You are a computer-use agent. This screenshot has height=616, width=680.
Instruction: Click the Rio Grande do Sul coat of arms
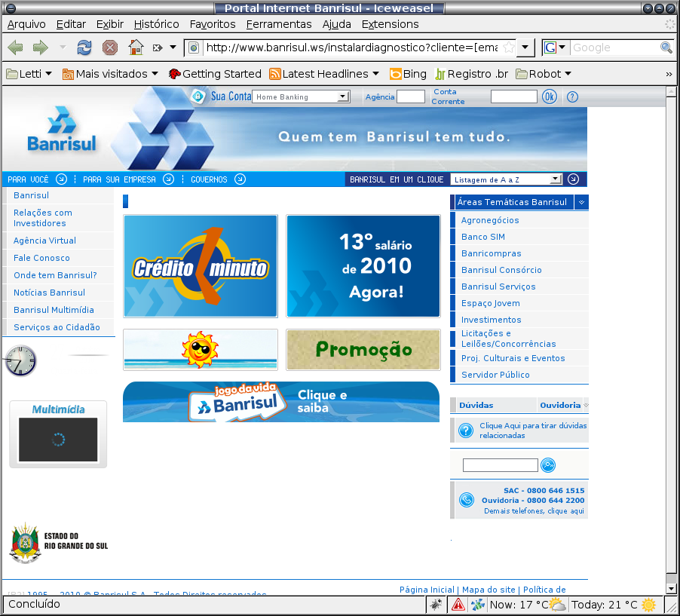pyautogui.click(x=25, y=543)
